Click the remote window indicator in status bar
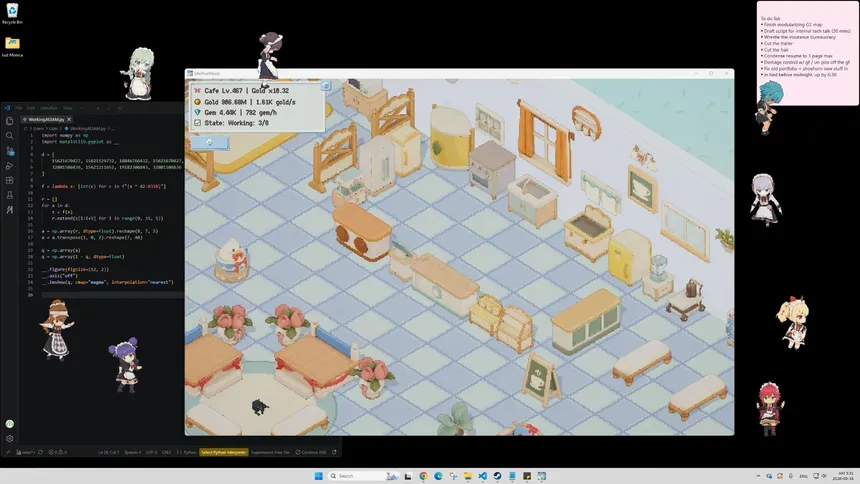 click(8, 452)
